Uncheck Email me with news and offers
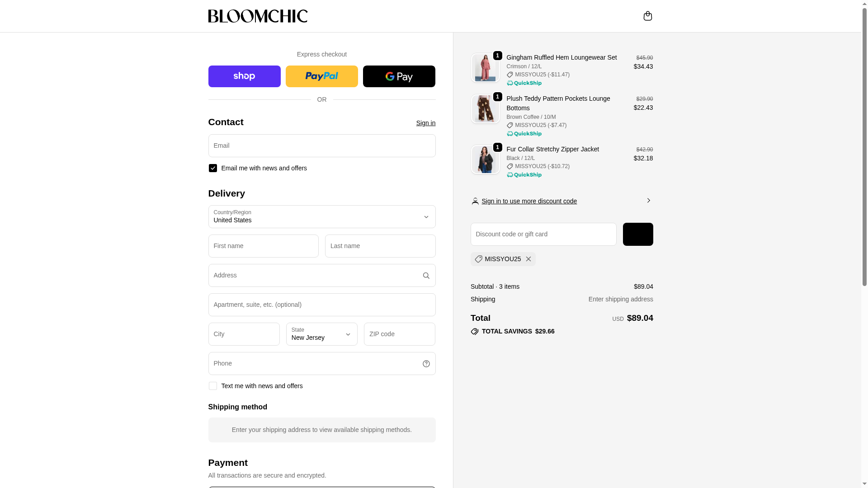This screenshot has width=868, height=488. click(212, 168)
